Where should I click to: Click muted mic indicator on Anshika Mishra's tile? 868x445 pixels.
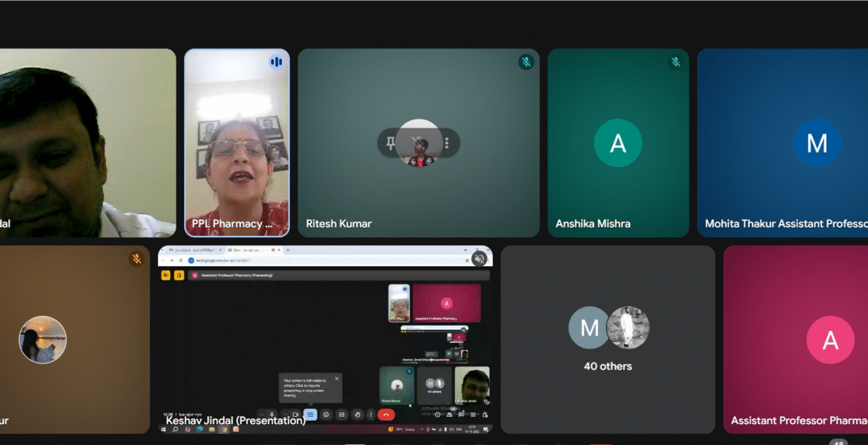(675, 62)
